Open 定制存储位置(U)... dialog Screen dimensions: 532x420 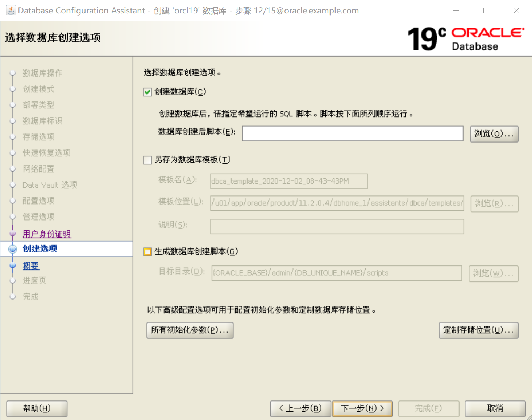click(478, 330)
